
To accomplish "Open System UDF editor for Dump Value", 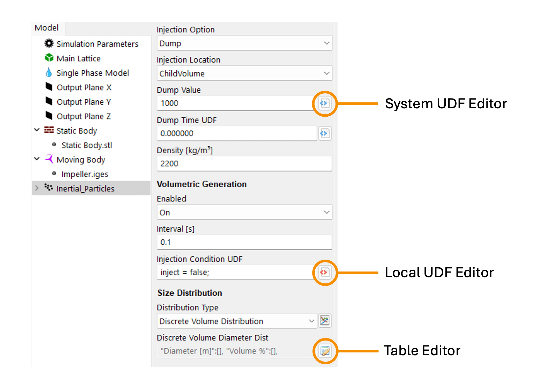I will 324,103.
